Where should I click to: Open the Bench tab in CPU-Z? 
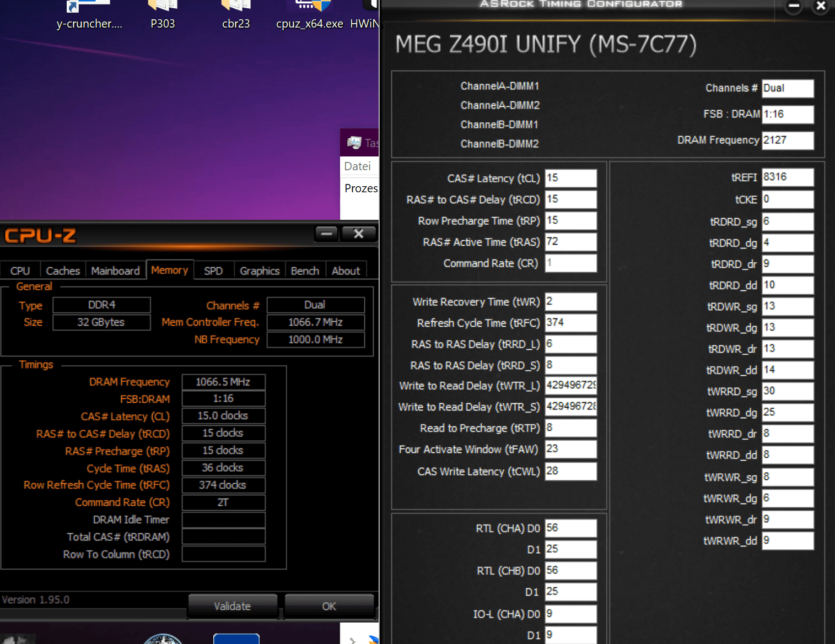pyautogui.click(x=305, y=270)
